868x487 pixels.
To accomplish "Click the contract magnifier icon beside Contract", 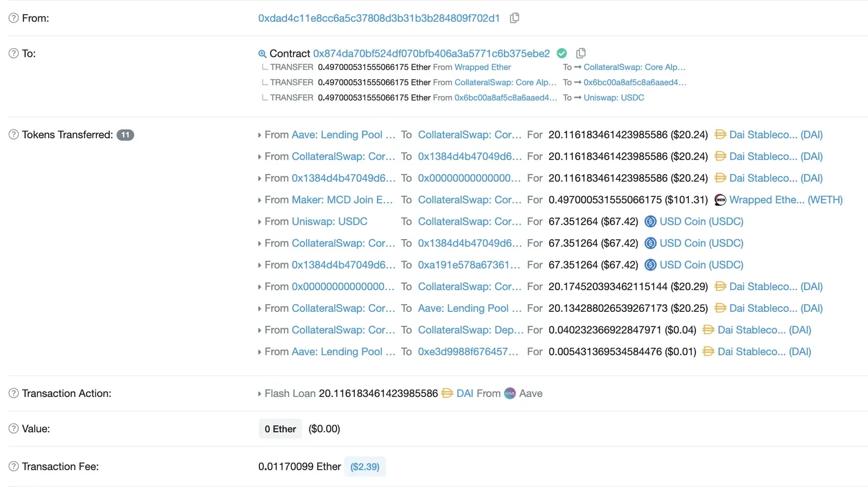I will point(262,54).
